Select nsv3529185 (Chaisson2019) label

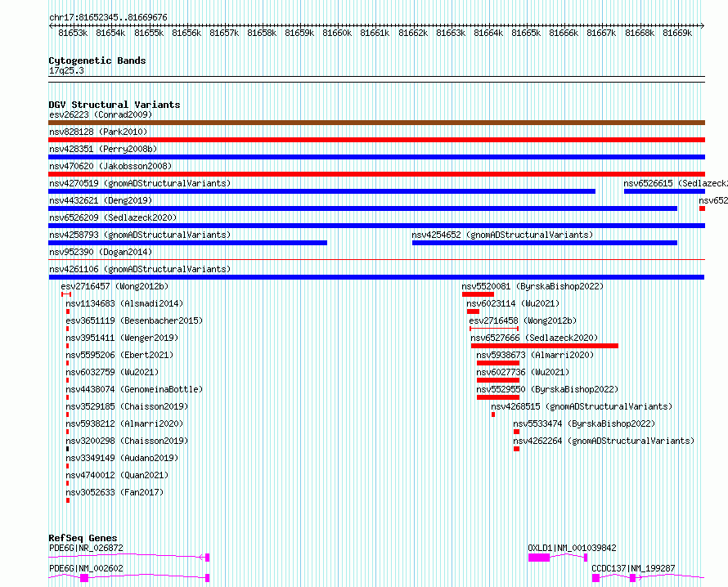(127, 406)
